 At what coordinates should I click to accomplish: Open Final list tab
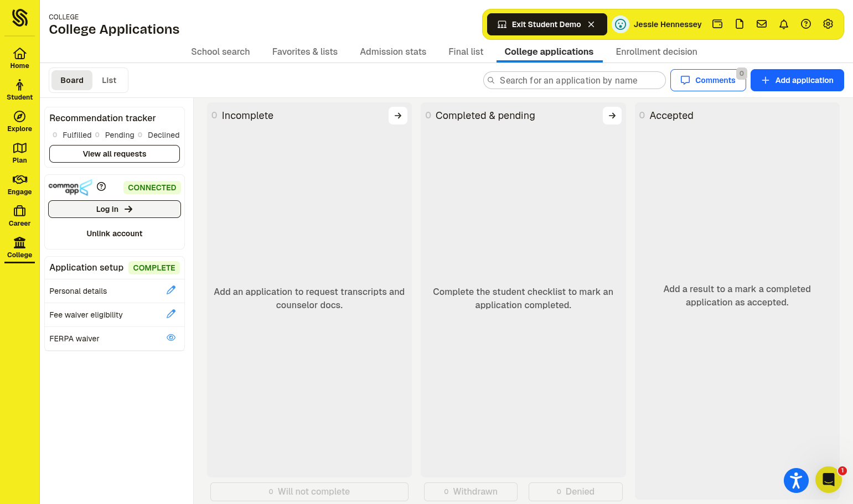pos(466,51)
